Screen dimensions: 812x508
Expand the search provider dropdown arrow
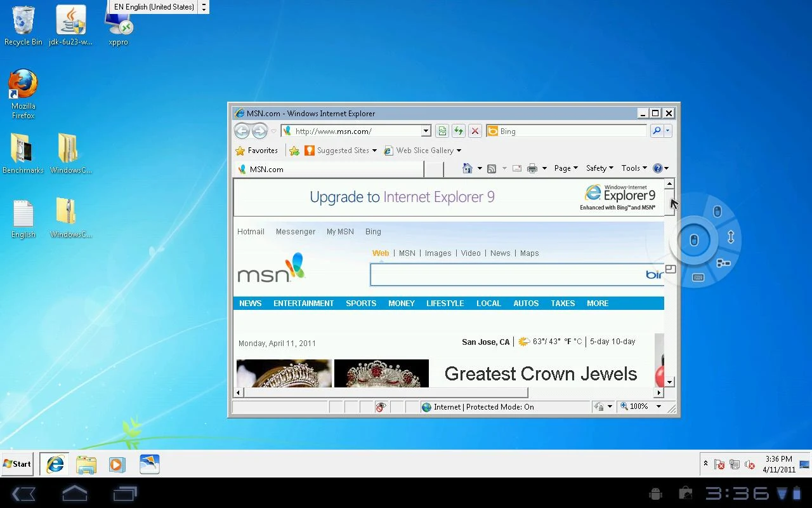tap(668, 131)
